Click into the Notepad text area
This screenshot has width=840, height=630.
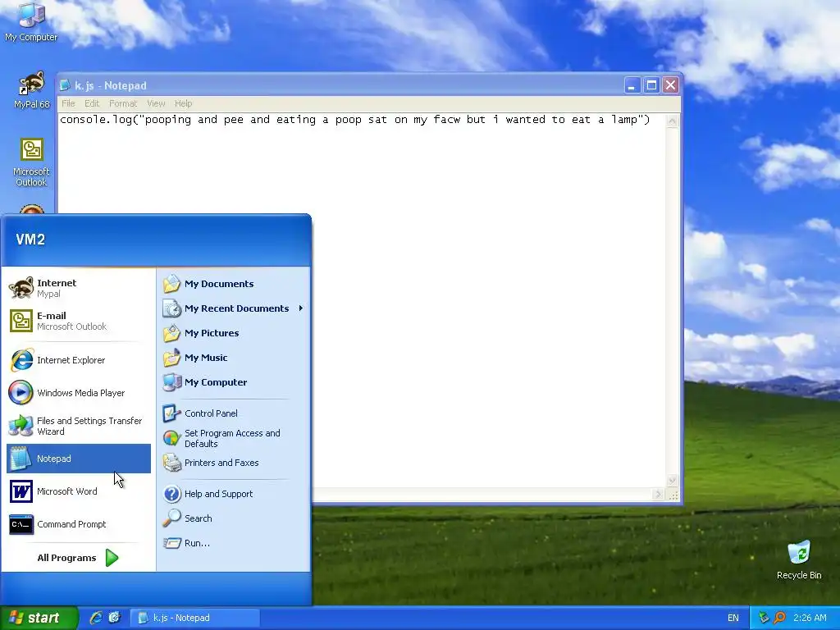pos(362,300)
